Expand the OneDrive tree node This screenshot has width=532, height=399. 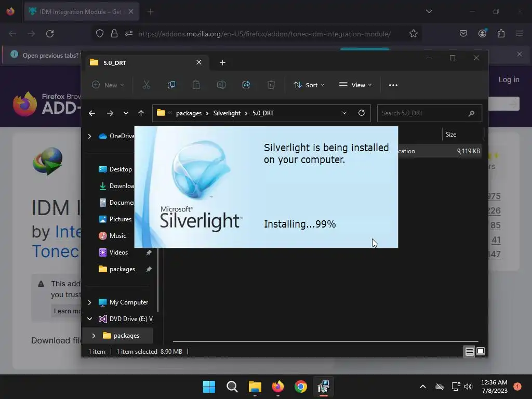[89, 136]
